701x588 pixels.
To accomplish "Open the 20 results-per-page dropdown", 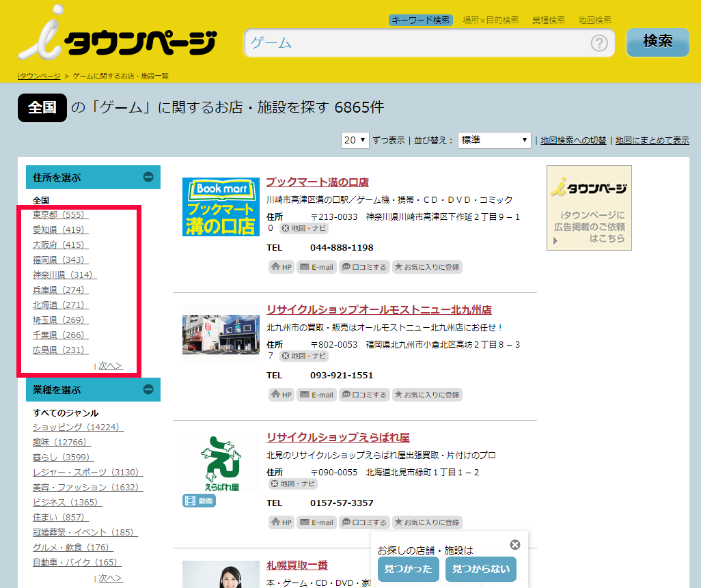I will click(355, 140).
